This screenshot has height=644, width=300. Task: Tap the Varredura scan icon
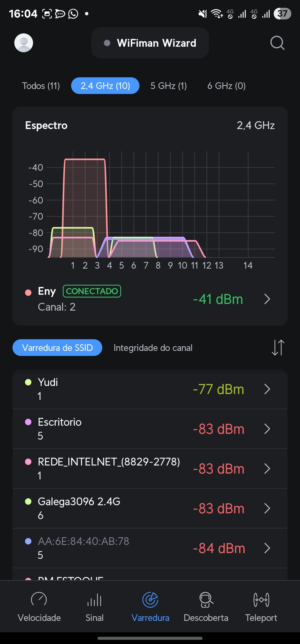click(x=150, y=600)
